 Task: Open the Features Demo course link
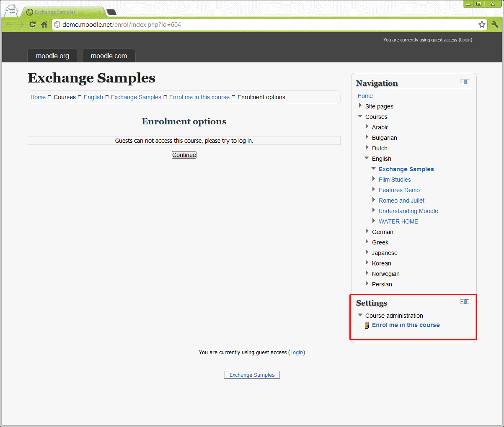[x=399, y=190]
